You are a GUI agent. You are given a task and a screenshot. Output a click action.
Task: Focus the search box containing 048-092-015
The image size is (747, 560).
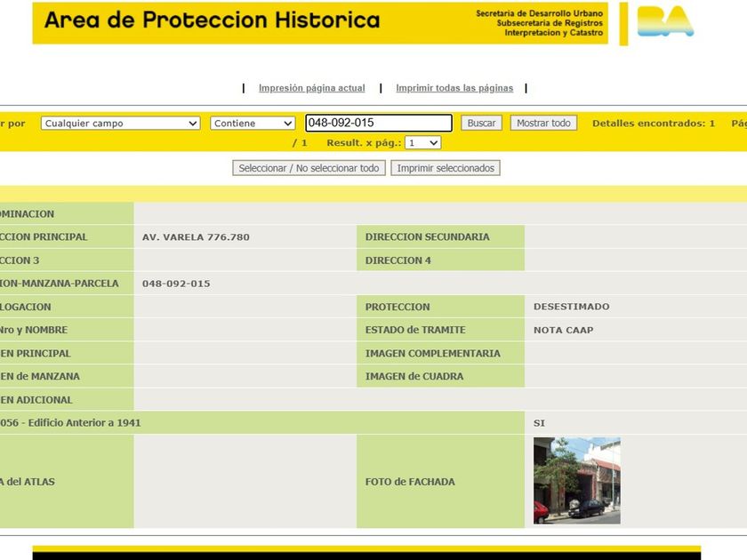pos(379,123)
